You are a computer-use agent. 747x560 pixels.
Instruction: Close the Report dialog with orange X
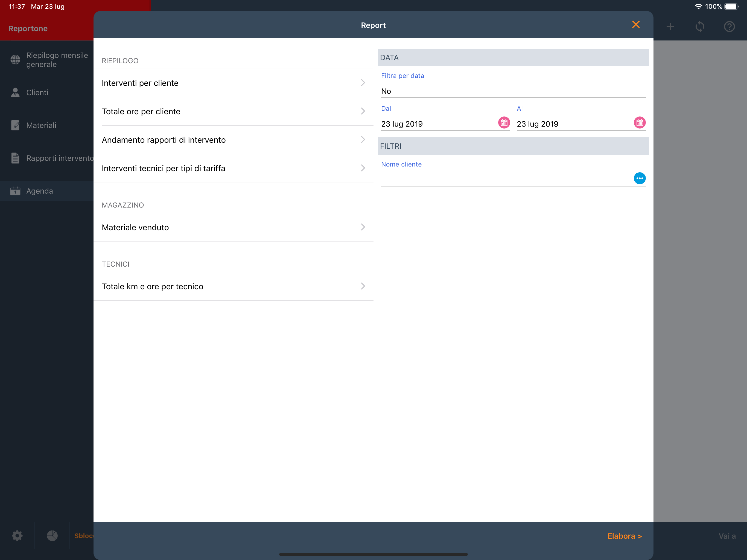pyautogui.click(x=635, y=25)
